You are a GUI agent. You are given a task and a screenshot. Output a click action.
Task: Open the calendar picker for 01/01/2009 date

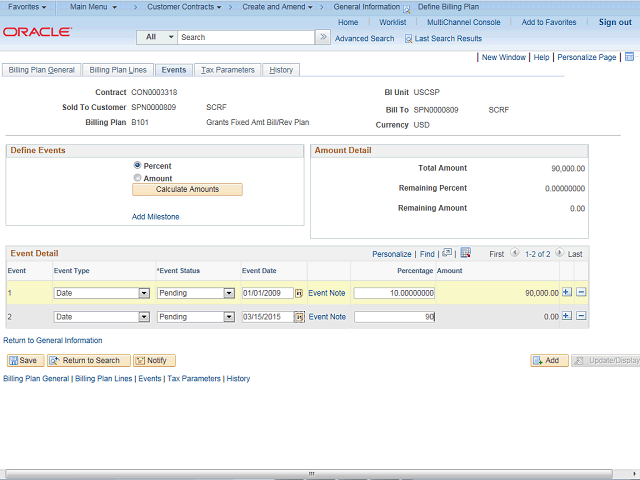click(299, 293)
